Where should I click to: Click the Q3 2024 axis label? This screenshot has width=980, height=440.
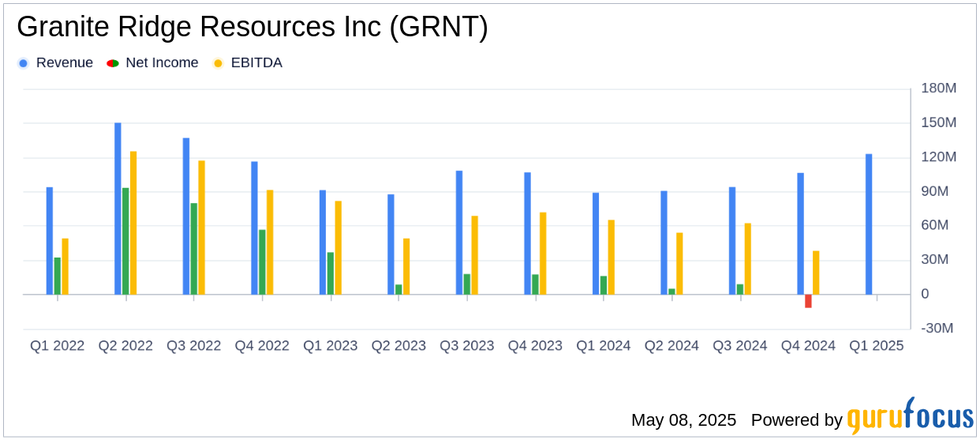click(740, 346)
